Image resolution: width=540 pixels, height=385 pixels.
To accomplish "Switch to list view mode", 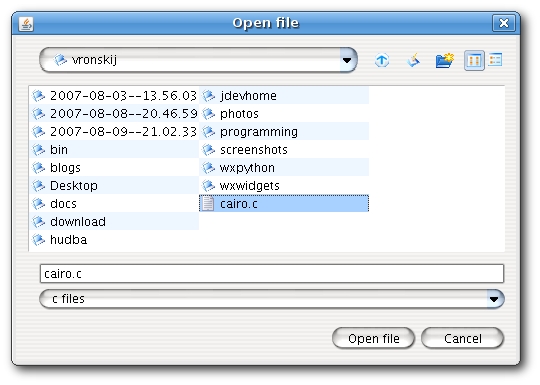I will coord(474,60).
